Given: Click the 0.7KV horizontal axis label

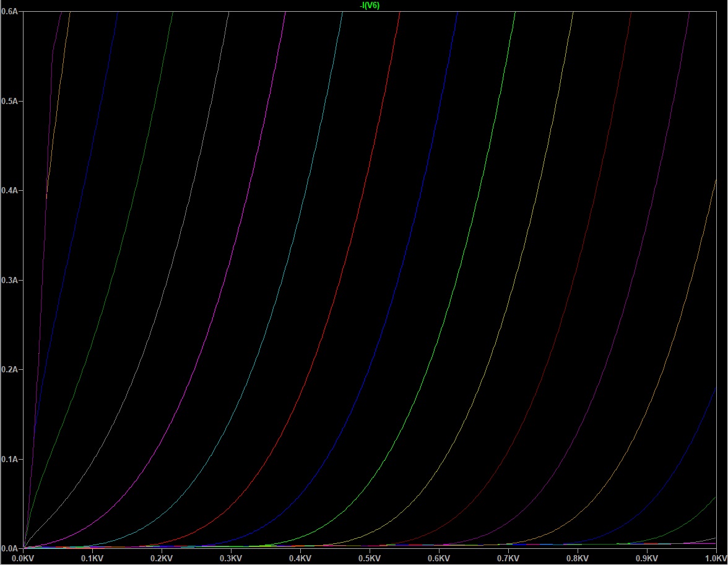Looking at the screenshot, I should click(508, 558).
